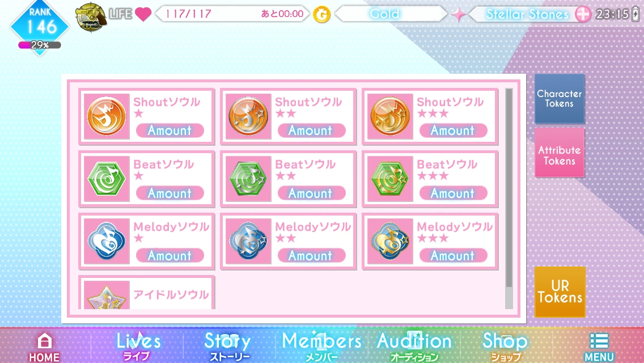Tap the gold G coin icon

321,15
